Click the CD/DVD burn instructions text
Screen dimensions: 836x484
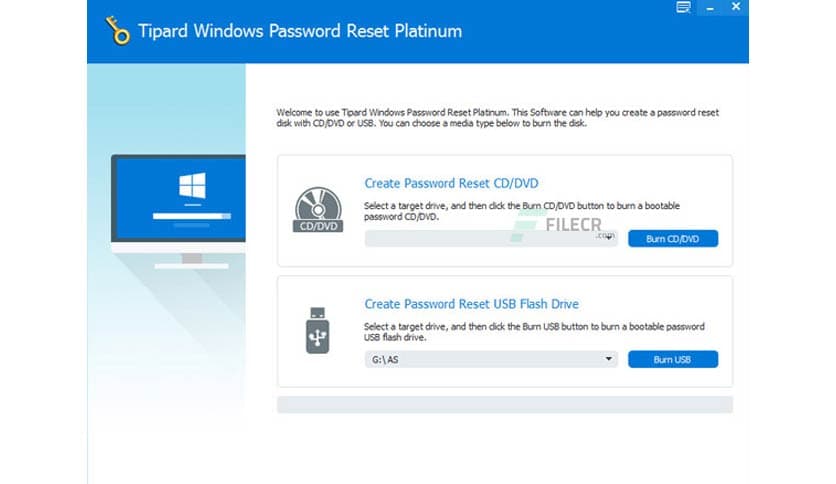click(521, 211)
